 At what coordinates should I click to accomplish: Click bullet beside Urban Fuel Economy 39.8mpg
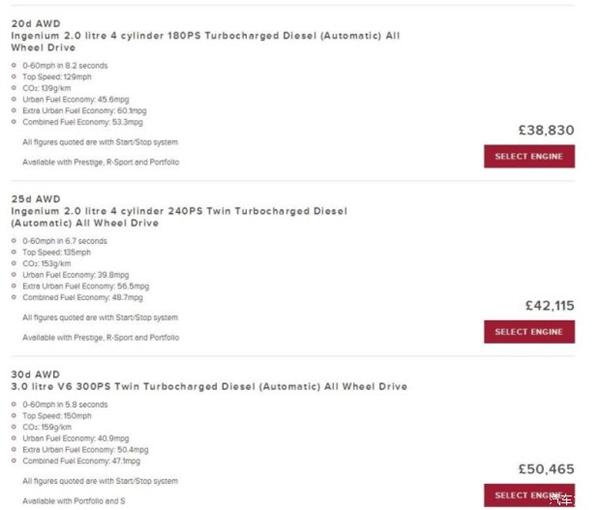pos(14,274)
